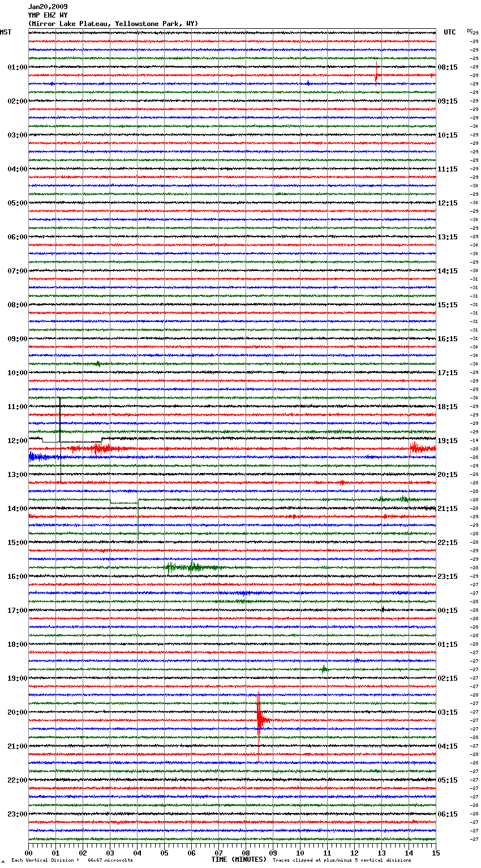
Task: Click the "Traces clipped at plus/minus 5 vertical divisions" note
Action: [x=342, y=861]
